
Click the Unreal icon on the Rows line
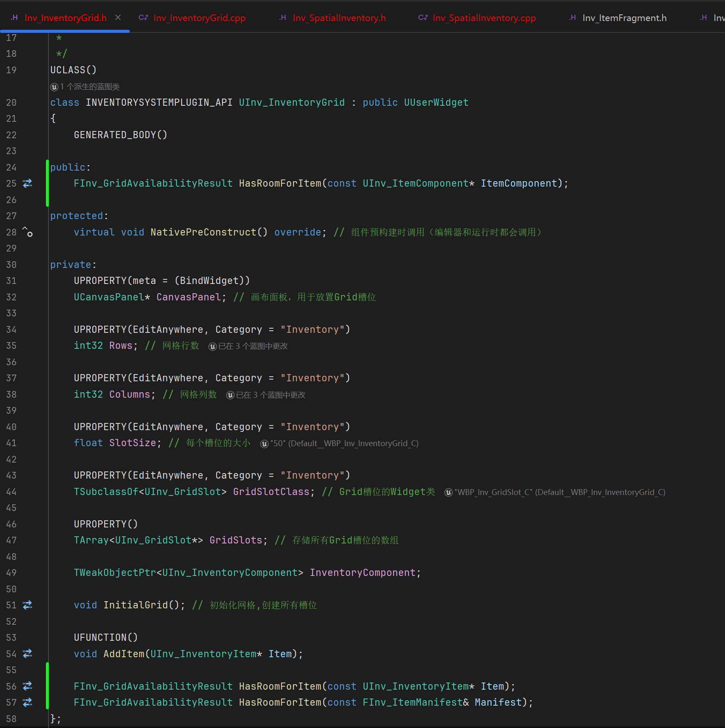click(213, 346)
